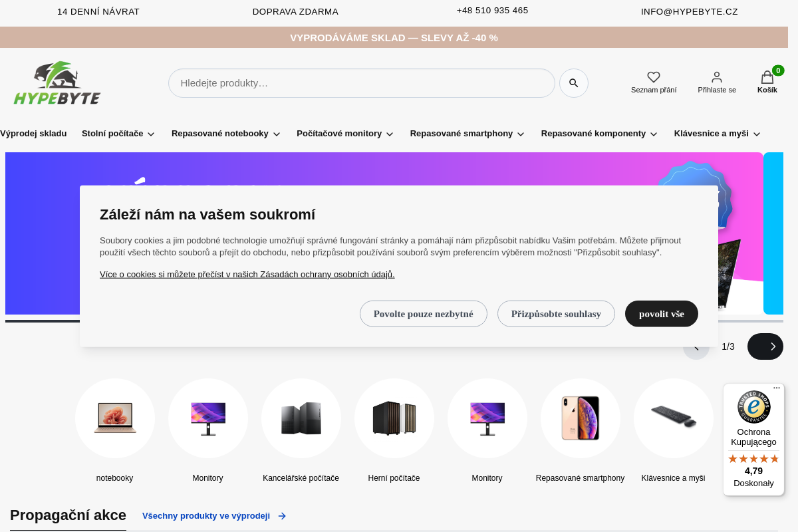Open the Herní počítače category image
This screenshot has height=532, width=798.
tap(394, 418)
